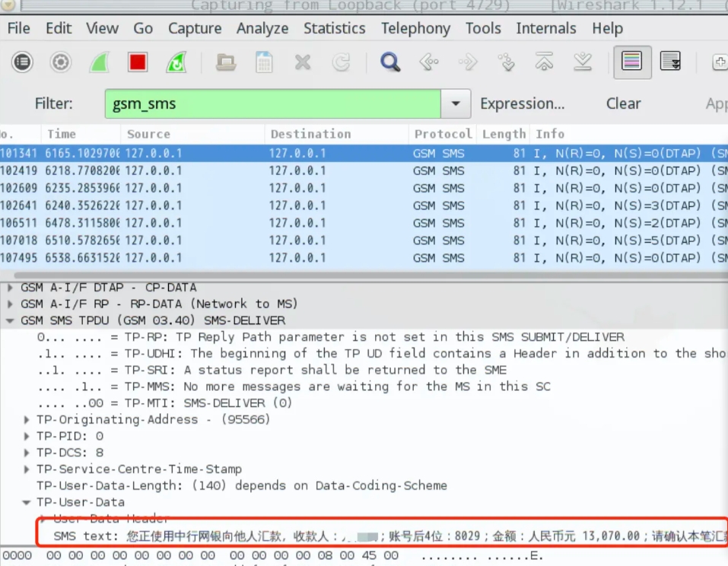Go back in packet history arrow
This screenshot has width=728, height=566.
(x=429, y=62)
